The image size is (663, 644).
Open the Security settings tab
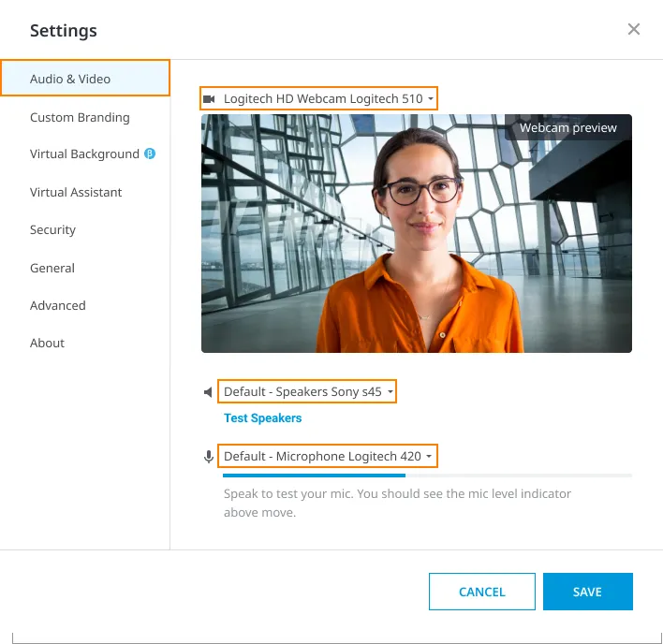point(52,230)
